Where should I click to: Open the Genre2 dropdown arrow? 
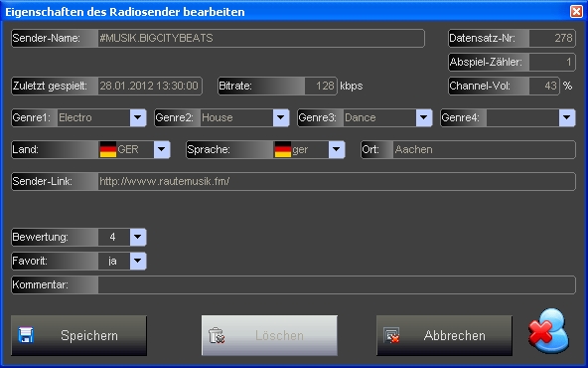pyautogui.click(x=281, y=117)
